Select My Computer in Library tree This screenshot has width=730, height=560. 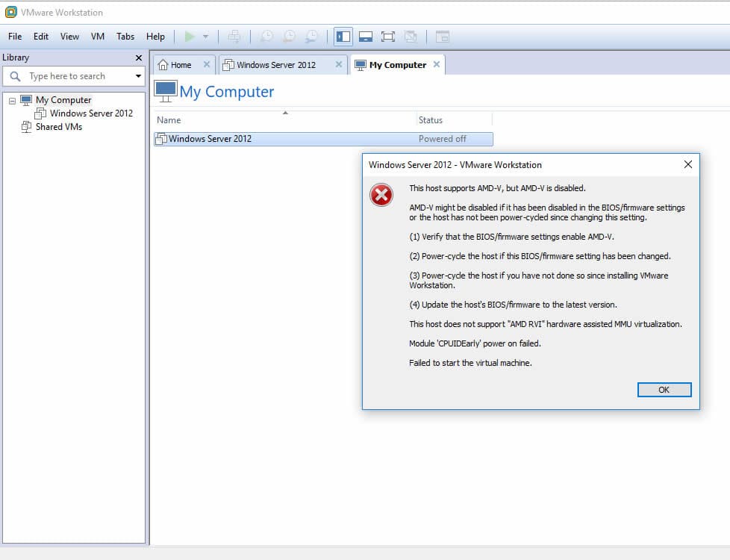coord(63,100)
